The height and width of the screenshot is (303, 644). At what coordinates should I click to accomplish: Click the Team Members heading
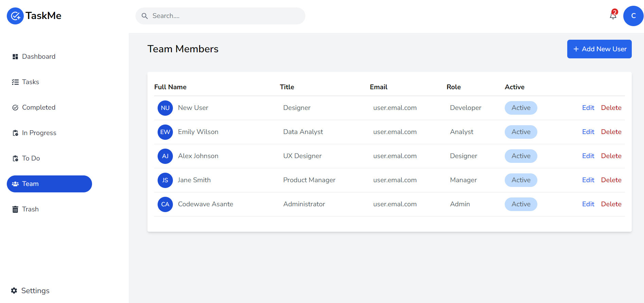[x=183, y=49]
